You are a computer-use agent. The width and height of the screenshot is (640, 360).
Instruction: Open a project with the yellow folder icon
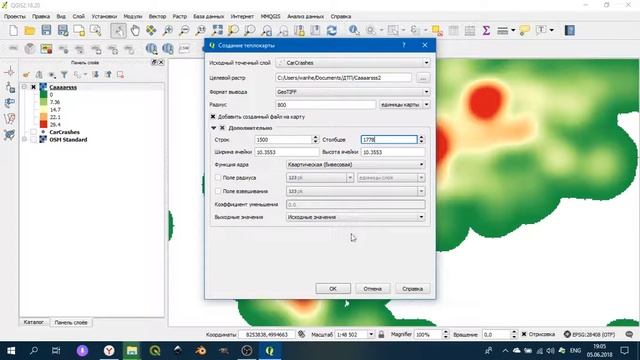pyautogui.click(x=29, y=31)
